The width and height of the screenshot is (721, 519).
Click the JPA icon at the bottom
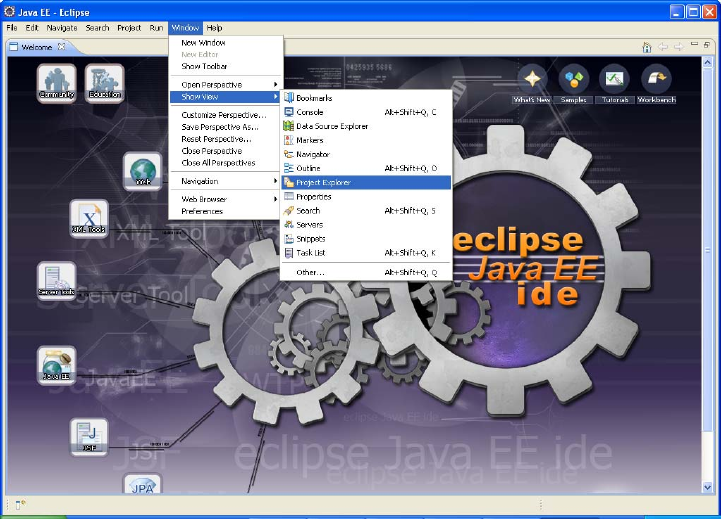143,484
